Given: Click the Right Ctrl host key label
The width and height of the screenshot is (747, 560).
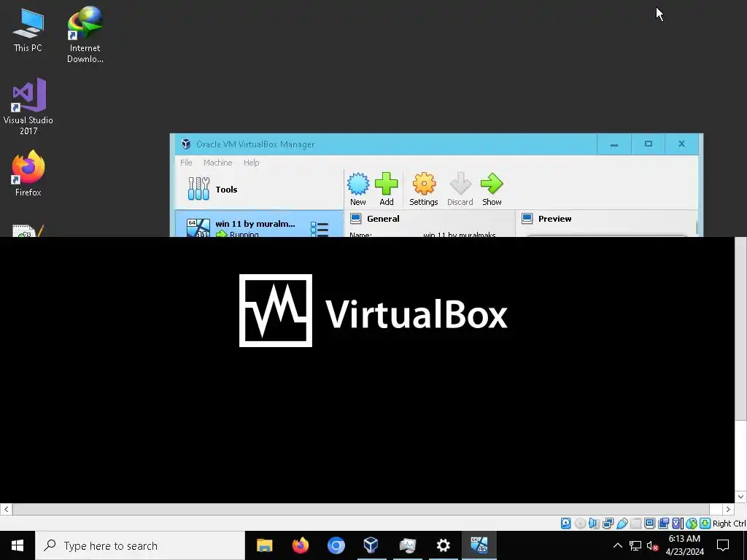Looking at the screenshot, I should point(729,524).
